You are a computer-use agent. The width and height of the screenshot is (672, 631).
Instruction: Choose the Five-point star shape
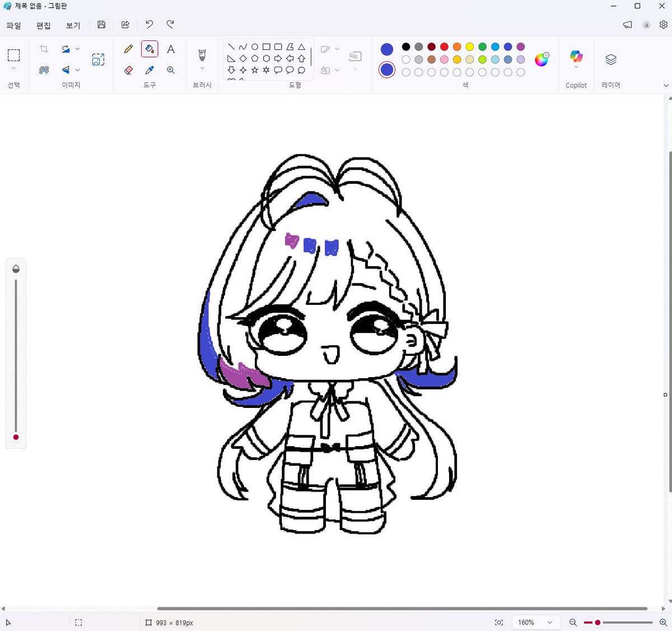(x=255, y=70)
